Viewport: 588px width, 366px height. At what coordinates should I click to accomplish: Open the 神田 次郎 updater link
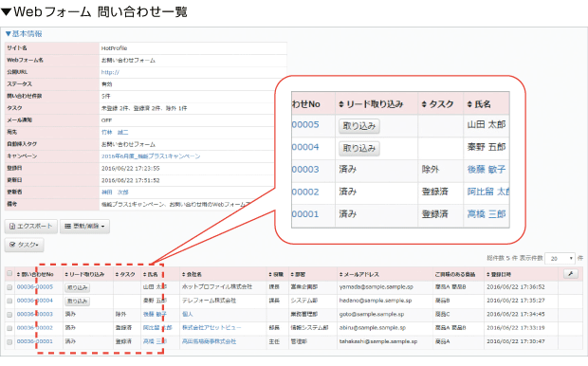pos(115,192)
